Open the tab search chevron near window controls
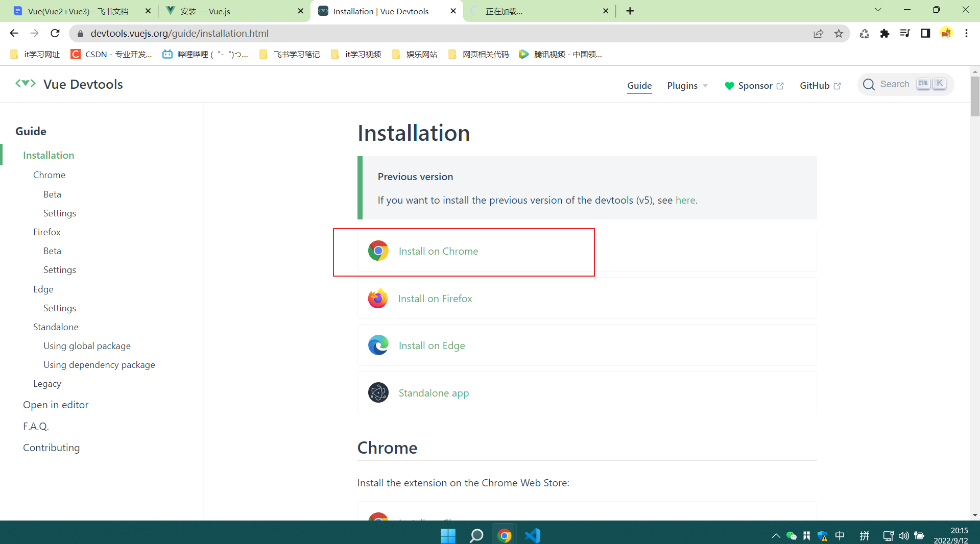The image size is (980, 544). pos(877,10)
